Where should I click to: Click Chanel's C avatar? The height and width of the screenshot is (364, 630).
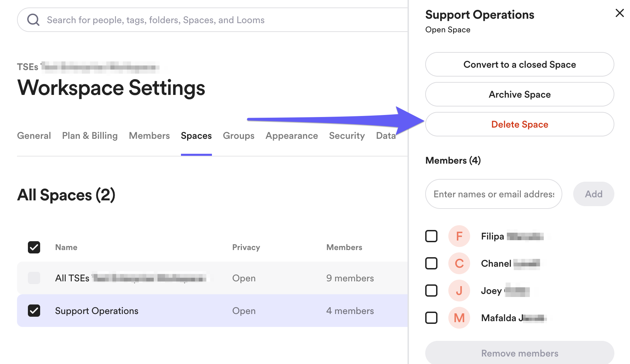pyautogui.click(x=459, y=263)
